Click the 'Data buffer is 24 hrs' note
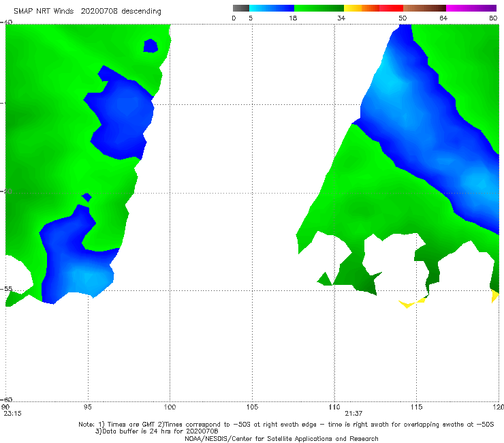Image resolution: width=504 pixels, height=443 pixels. pos(157,431)
